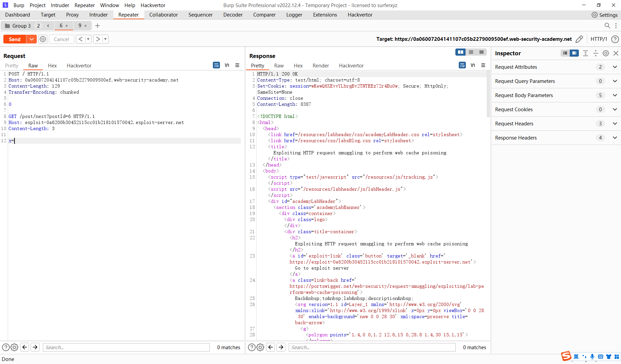Jump to previous Response search match
621x364 pixels.
271,347
